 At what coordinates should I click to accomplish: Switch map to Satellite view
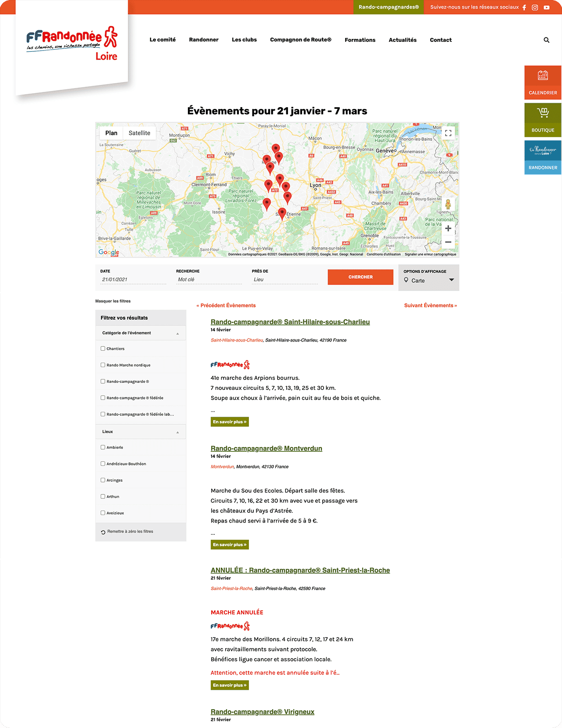[x=139, y=133]
